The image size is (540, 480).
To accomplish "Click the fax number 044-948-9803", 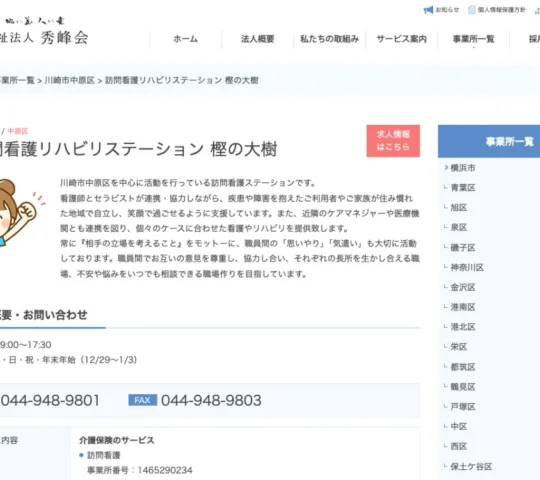I will [211, 400].
